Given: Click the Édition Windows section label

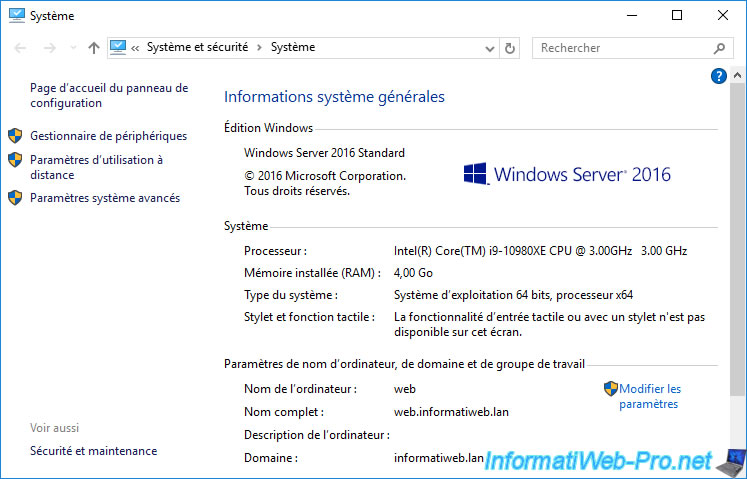Looking at the screenshot, I should [268, 128].
